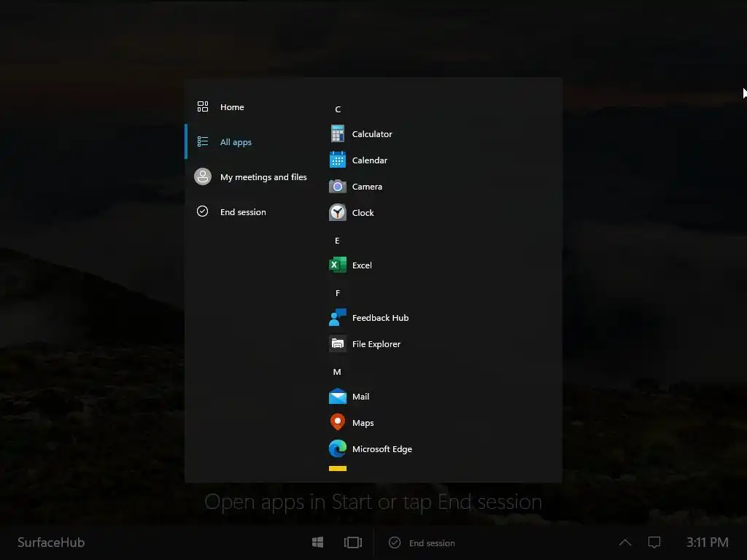Jump using the E letter header
Image resolution: width=747 pixels, height=560 pixels.
(337, 241)
